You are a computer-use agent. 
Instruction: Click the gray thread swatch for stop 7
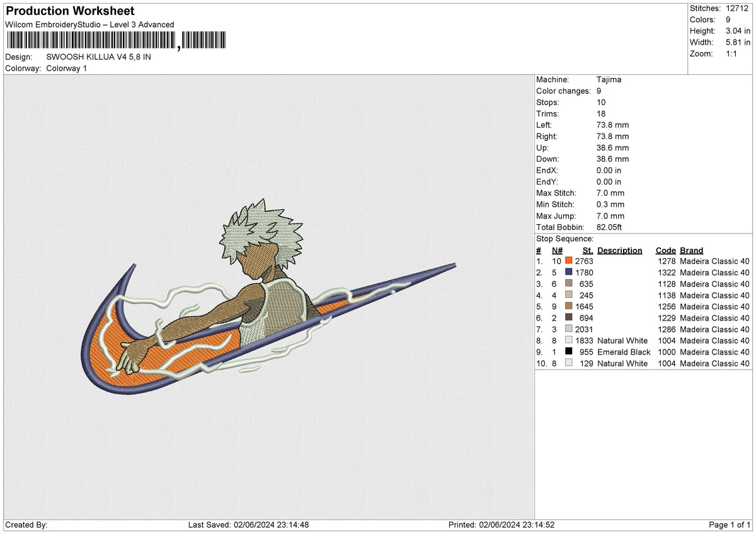click(569, 329)
